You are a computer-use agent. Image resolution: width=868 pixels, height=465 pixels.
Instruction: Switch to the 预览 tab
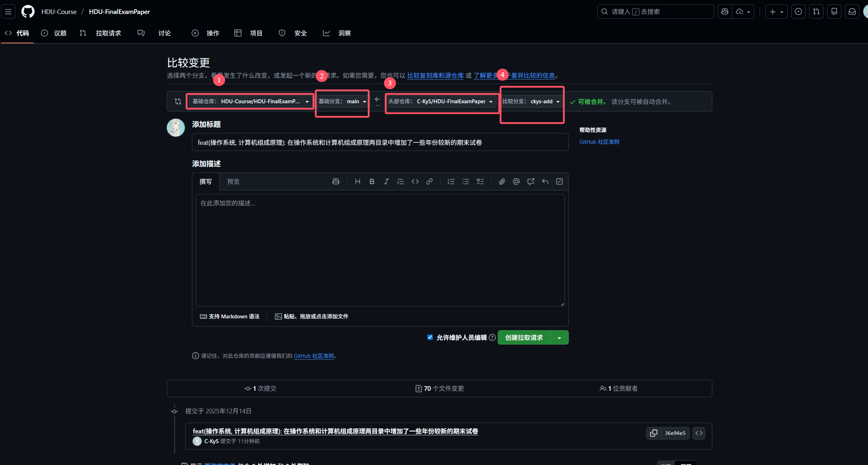click(233, 181)
